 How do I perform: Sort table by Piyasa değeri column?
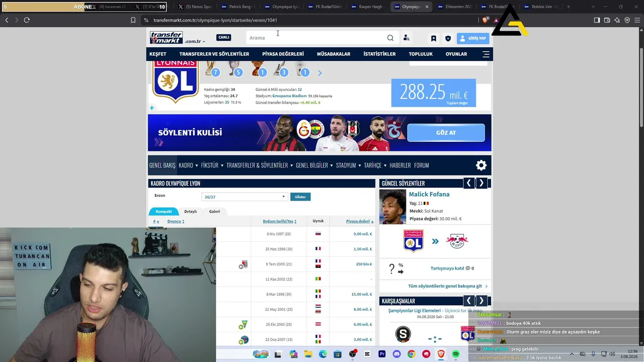click(x=359, y=221)
